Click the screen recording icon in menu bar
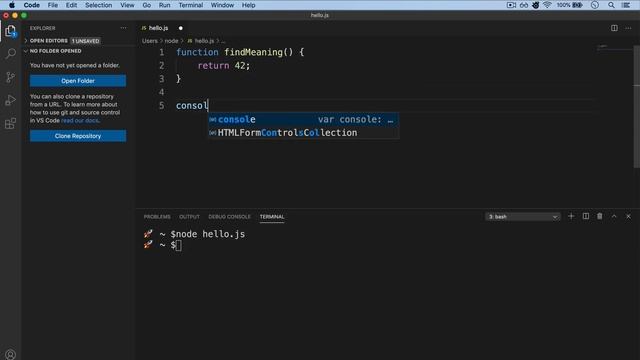Image resolution: width=640 pixels, height=360 pixels. click(x=511, y=5)
